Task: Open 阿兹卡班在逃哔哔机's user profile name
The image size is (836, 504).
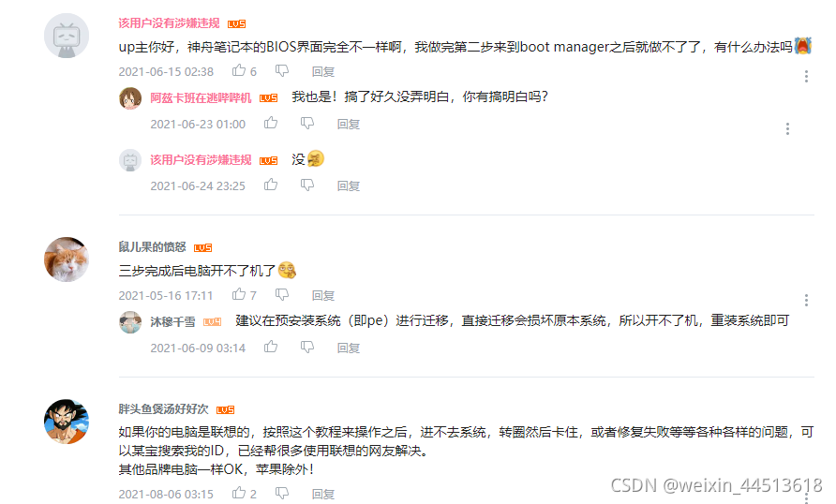Action: (201, 98)
